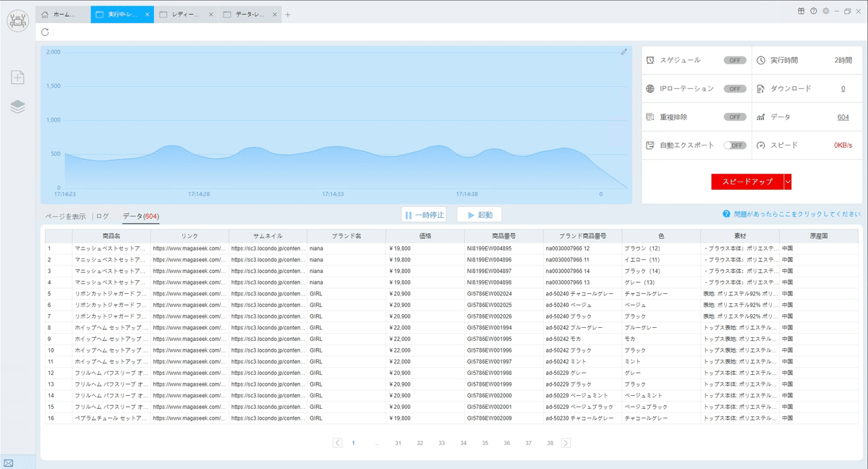The width and height of the screenshot is (868, 469).
Task: Click the ブランド名 column header
Action: 346,236
